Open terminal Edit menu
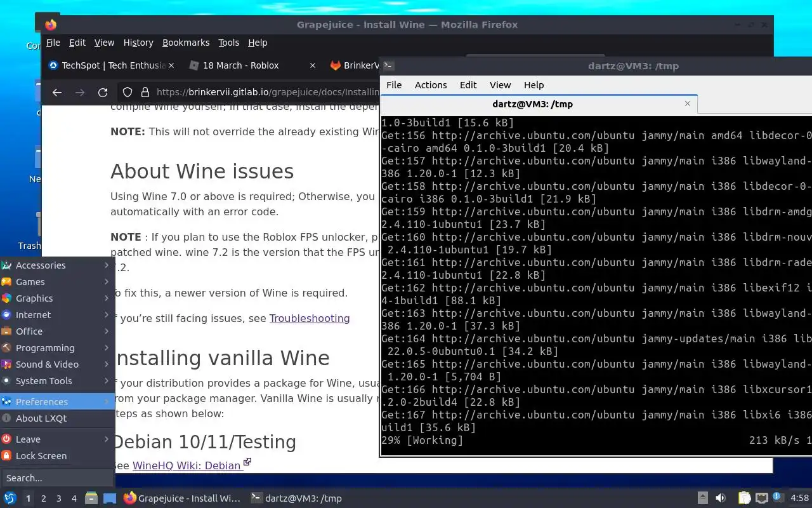Screen dimensions: 812x508 tap(468, 85)
